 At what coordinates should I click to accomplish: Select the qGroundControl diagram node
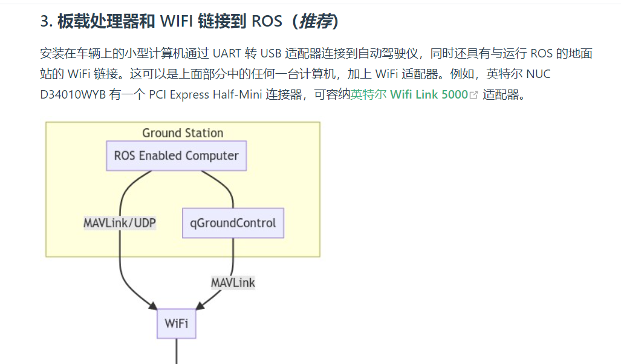pyautogui.click(x=233, y=223)
